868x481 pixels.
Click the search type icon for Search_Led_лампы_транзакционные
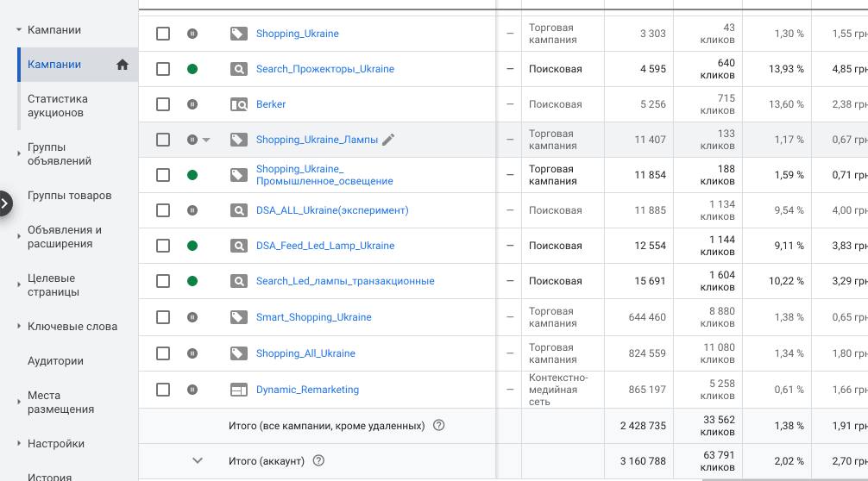pyautogui.click(x=239, y=281)
